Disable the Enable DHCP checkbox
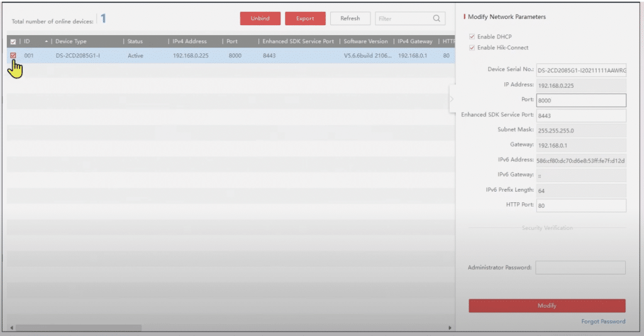 click(472, 37)
